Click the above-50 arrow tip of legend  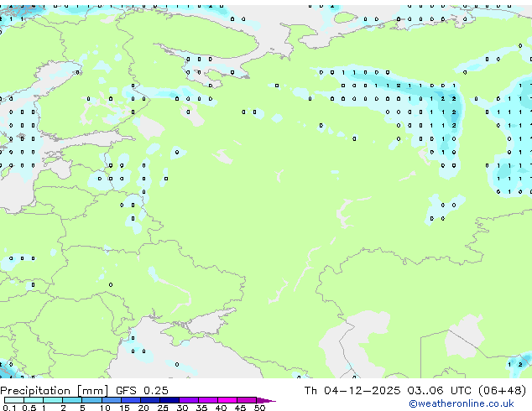point(266,400)
